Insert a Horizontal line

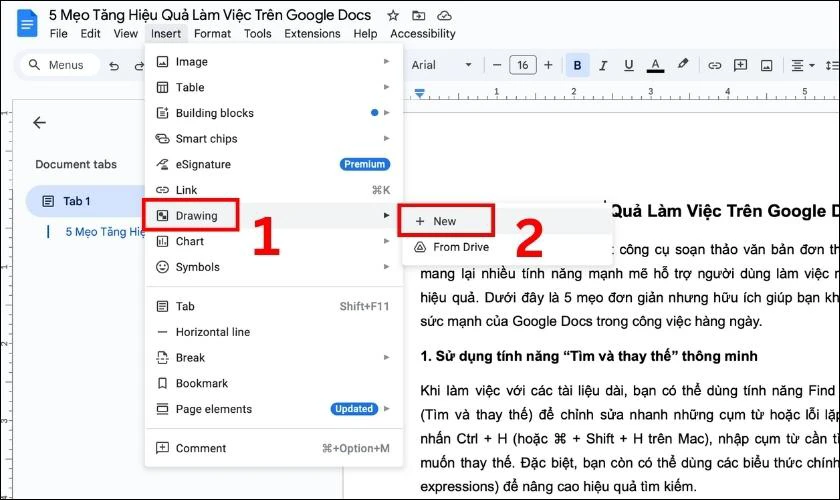273,332
